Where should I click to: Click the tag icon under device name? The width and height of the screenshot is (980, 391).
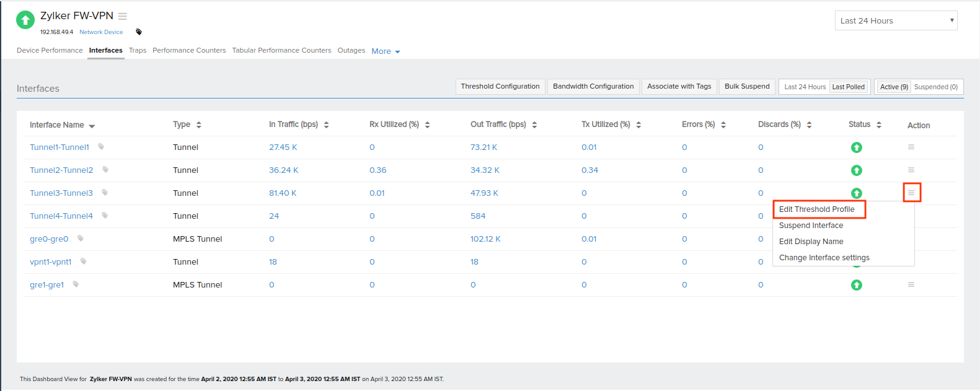pyautogui.click(x=139, y=32)
